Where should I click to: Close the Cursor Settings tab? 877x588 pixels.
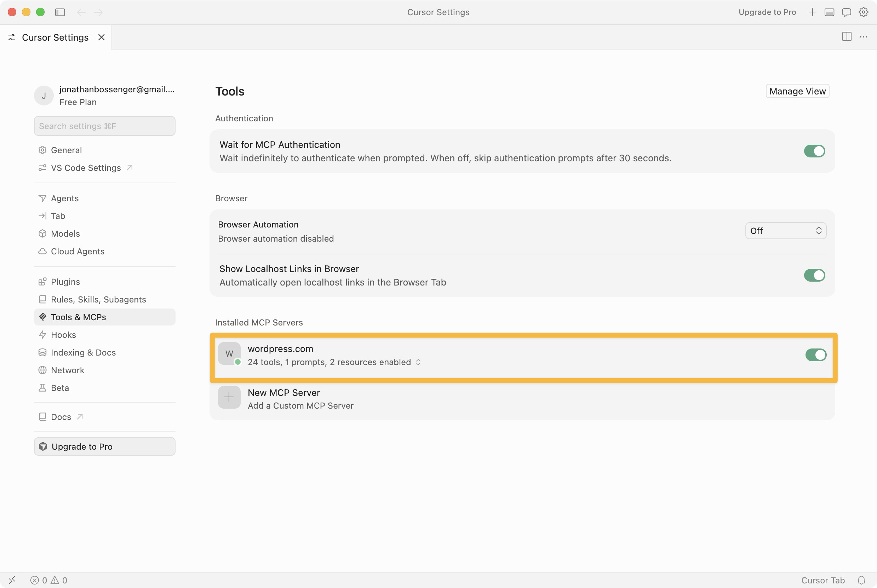click(101, 37)
